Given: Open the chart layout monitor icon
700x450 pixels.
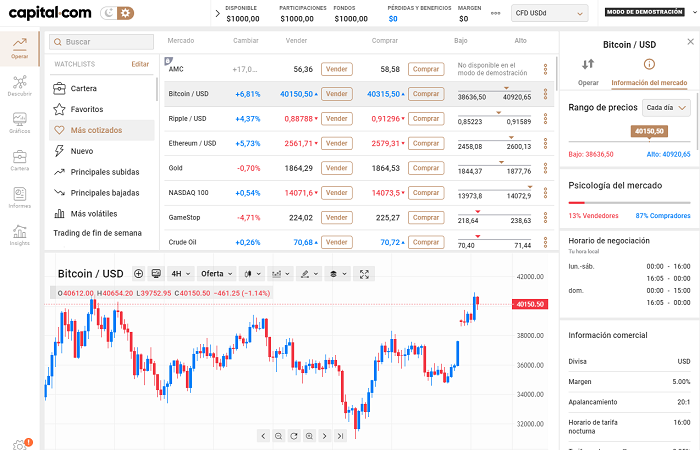Looking at the screenshot, I should tap(156, 274).
